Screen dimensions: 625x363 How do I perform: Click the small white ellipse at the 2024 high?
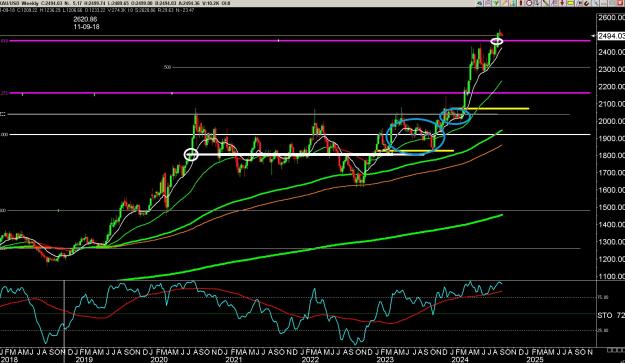coord(497,41)
